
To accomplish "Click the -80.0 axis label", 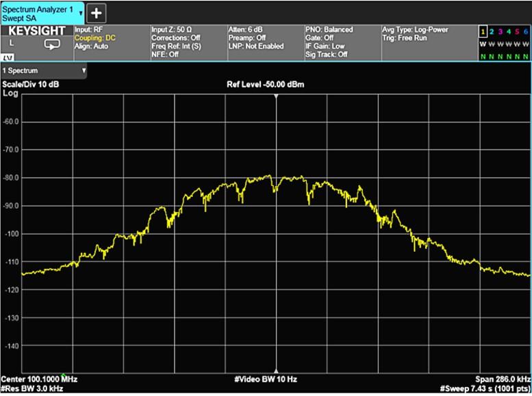I will 11,178.
